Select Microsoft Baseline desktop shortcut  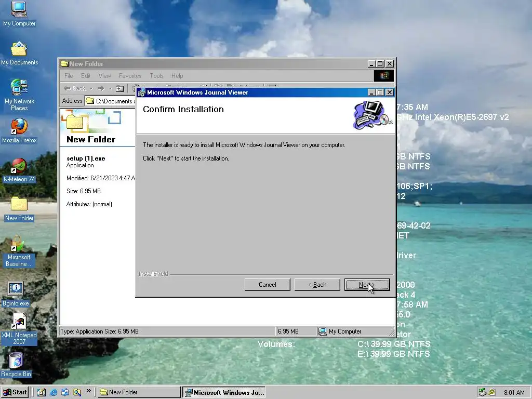pyautogui.click(x=19, y=251)
